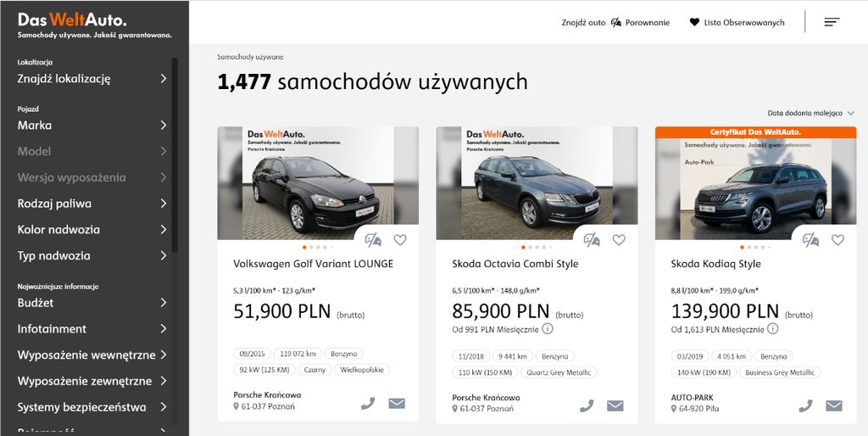Open the hamburger menu icon
Screen dimensions: 868x436
click(832, 22)
